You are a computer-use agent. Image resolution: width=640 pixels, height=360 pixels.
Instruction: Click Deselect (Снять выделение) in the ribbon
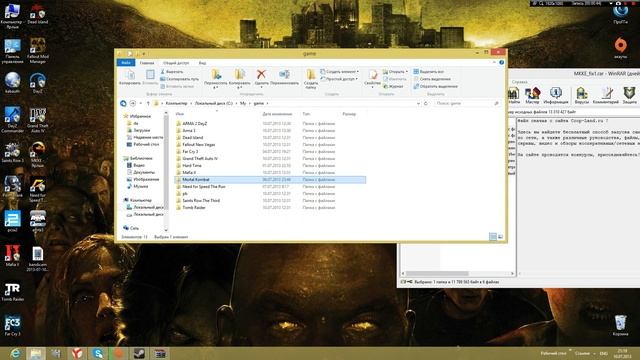click(x=432, y=79)
